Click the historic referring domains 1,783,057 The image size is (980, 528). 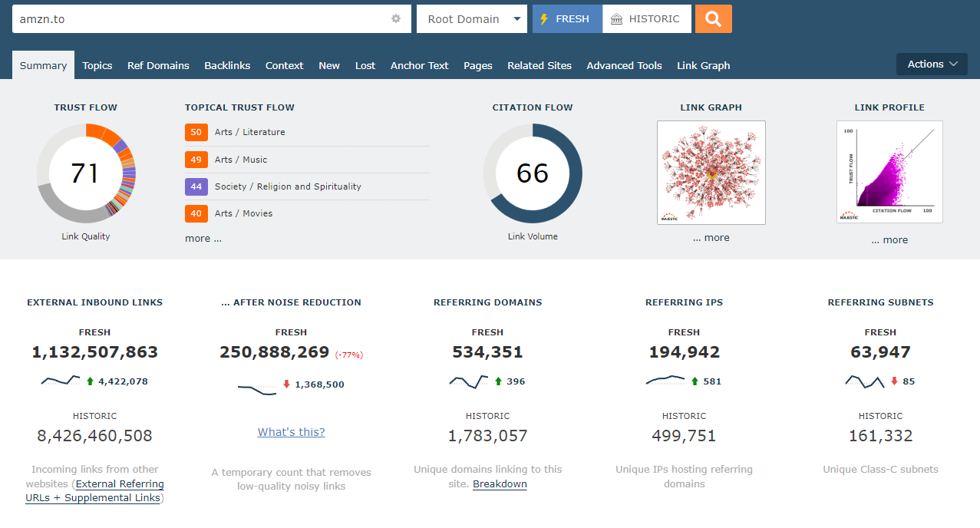pos(488,436)
